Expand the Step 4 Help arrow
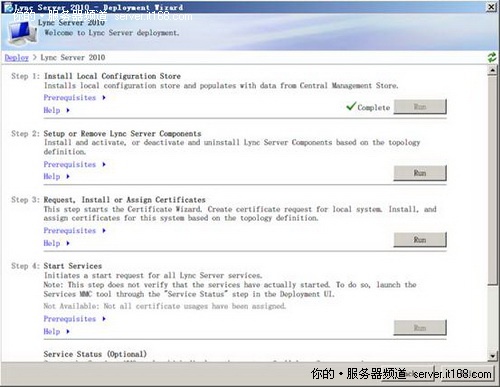Image resolution: width=500 pixels, height=387 pixels. point(68,331)
